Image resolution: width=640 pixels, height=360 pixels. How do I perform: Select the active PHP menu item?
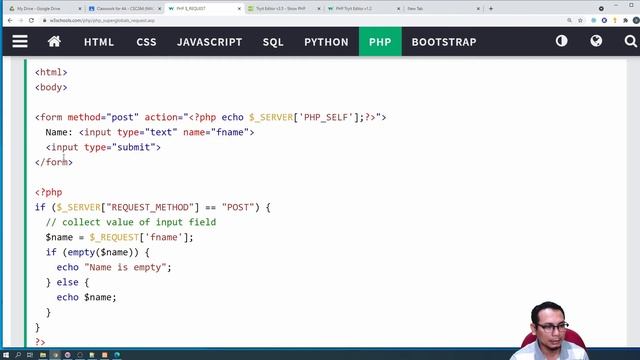[380, 42]
